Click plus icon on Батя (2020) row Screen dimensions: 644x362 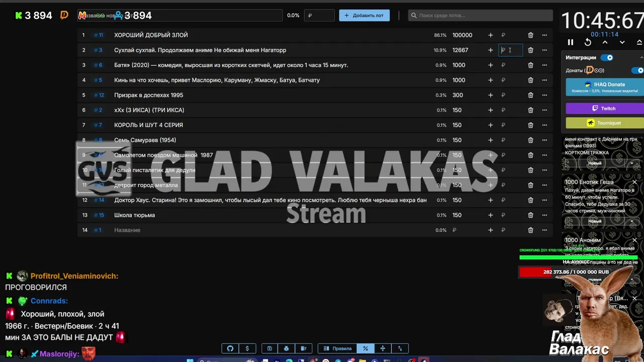(491, 65)
